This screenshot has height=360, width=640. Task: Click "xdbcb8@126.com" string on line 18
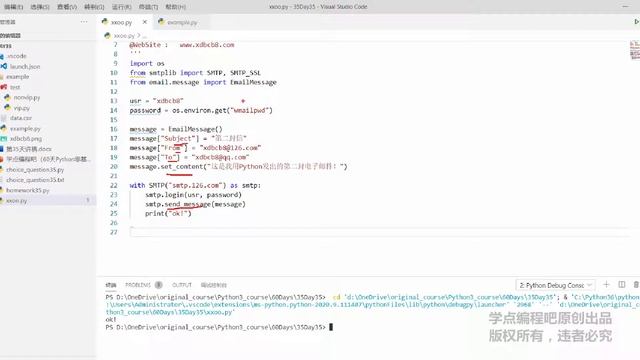tap(230, 148)
